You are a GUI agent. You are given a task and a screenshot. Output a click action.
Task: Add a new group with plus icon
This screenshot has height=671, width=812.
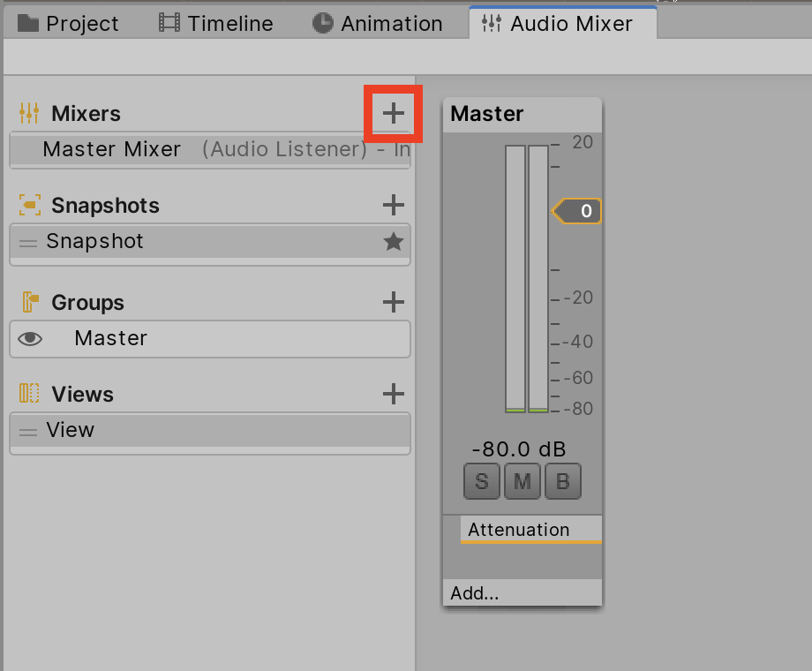394,302
